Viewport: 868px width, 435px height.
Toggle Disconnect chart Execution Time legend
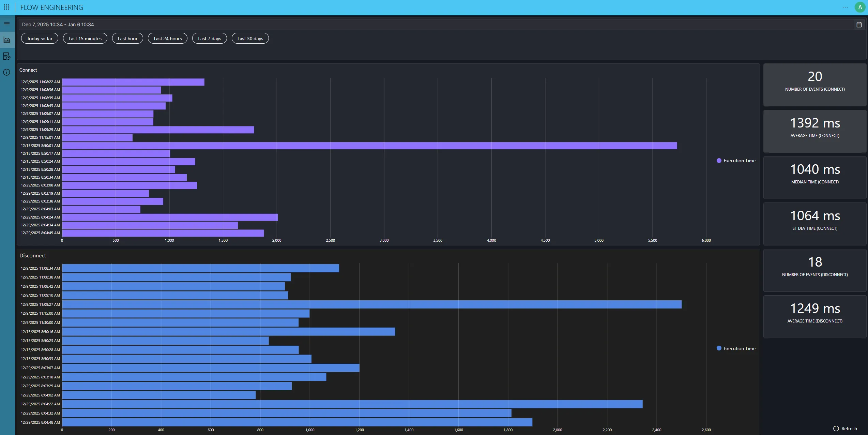(736, 348)
